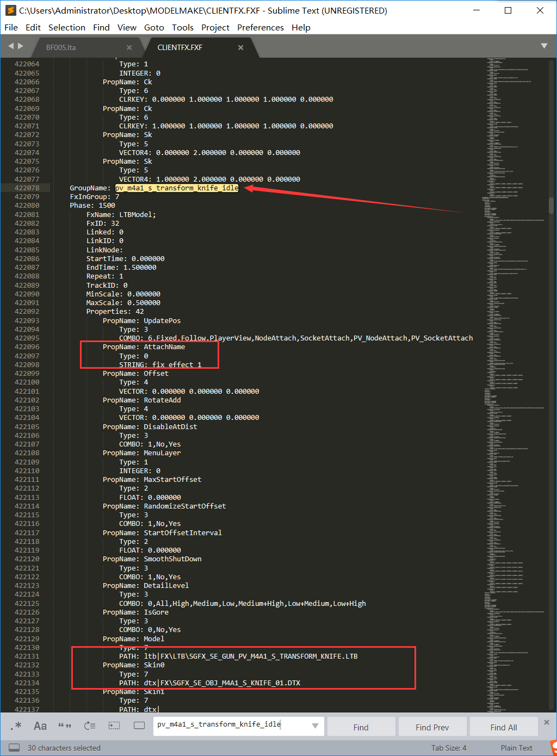
Task: Click 'Properties: 42' line
Action: 115,311
